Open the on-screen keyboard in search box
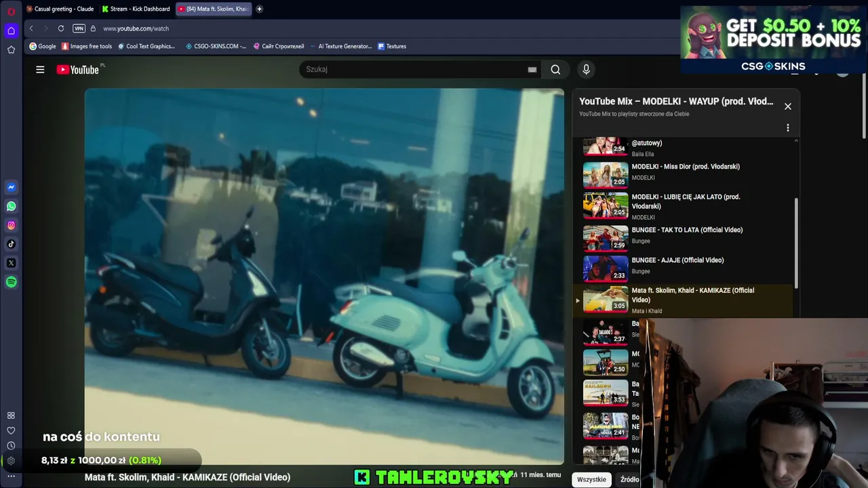Screen dimensions: 868x488 (532, 69)
